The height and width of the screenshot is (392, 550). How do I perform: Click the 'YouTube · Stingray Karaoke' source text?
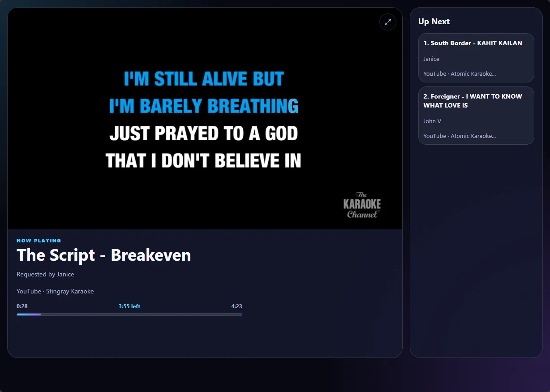click(x=55, y=291)
